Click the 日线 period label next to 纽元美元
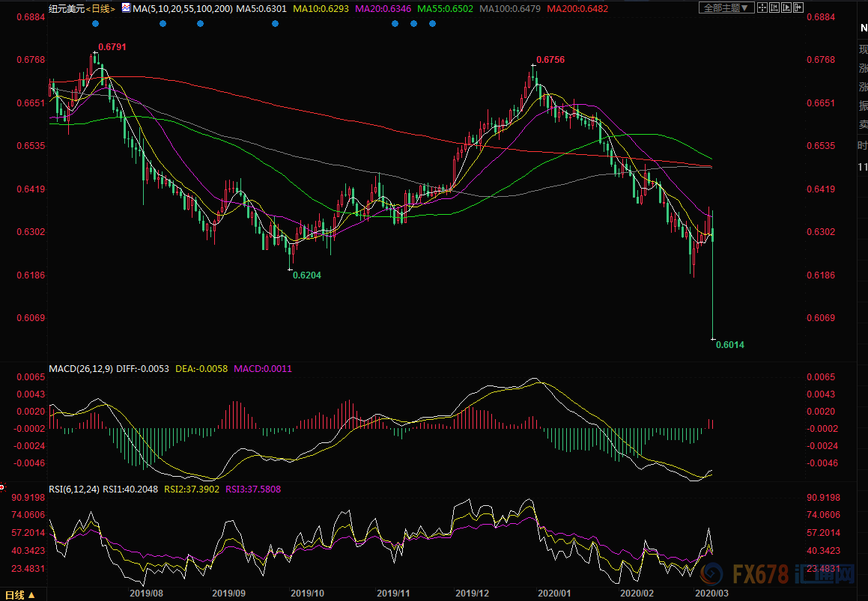This screenshot has width=868, height=601. click(100, 9)
